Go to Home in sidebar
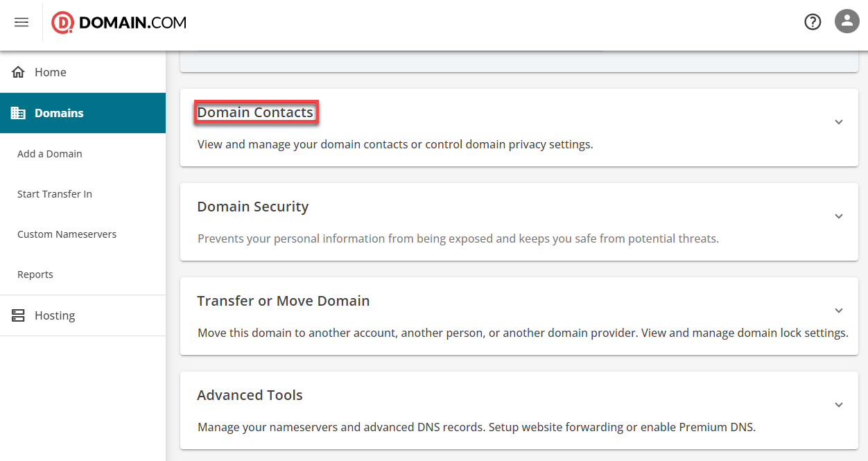 (51, 72)
